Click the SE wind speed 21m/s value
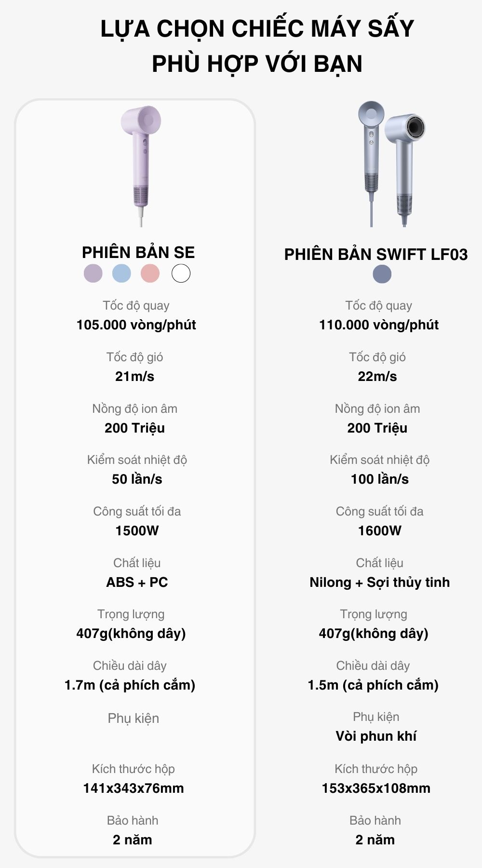This screenshot has width=482, height=868. click(x=135, y=376)
